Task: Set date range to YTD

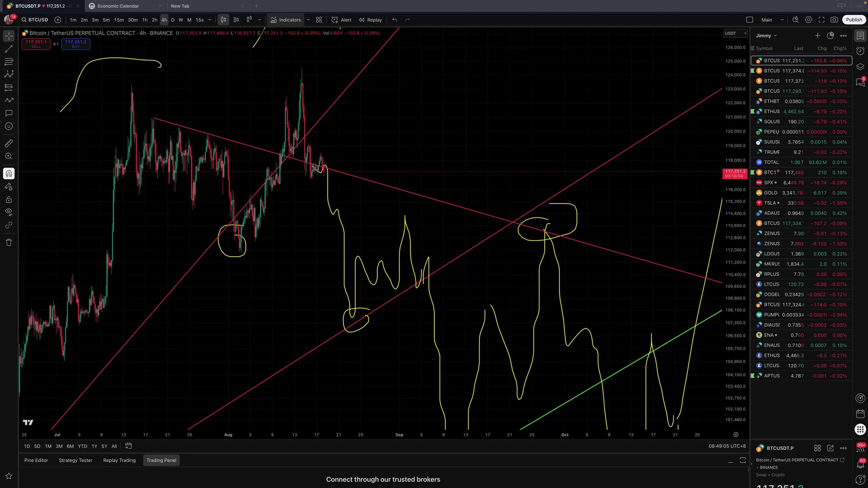Action: point(83,446)
